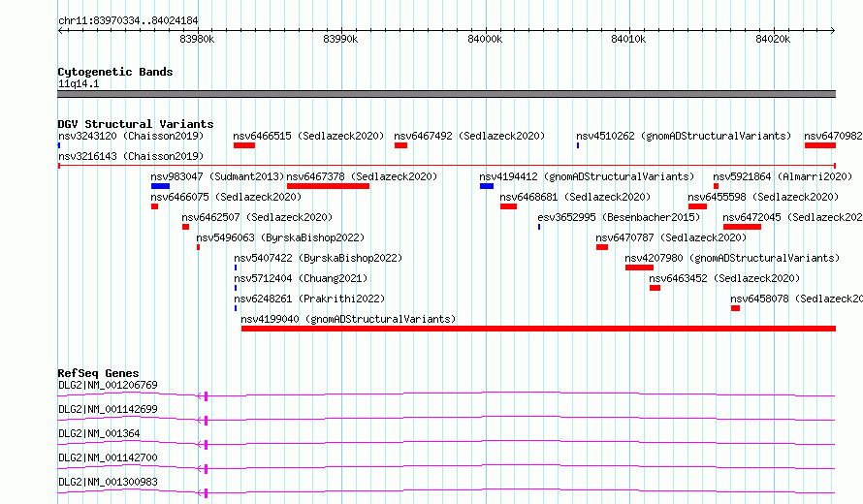Click the nsv6463452 (Sedlazeck2020) label
The image size is (863, 504).
pos(724,278)
